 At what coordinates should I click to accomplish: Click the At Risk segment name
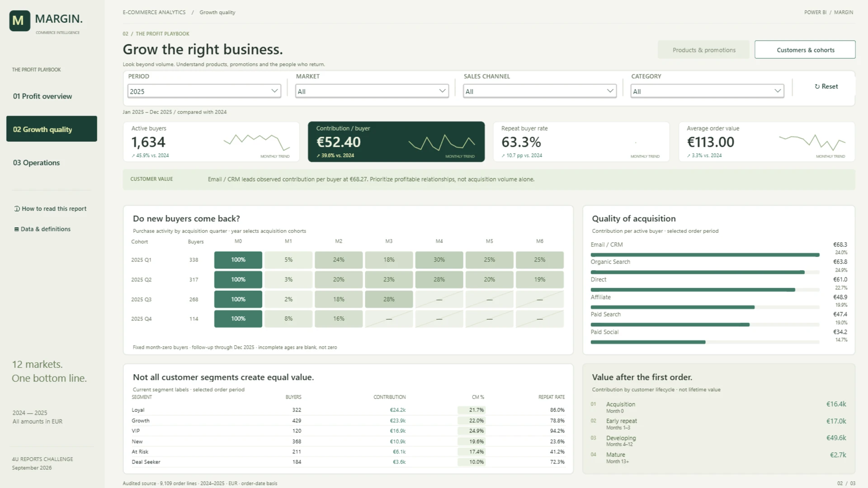(x=140, y=452)
